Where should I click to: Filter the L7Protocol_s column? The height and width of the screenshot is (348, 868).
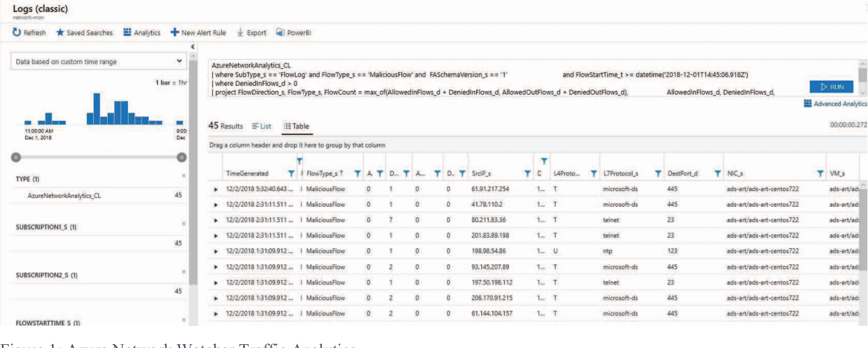(x=658, y=173)
